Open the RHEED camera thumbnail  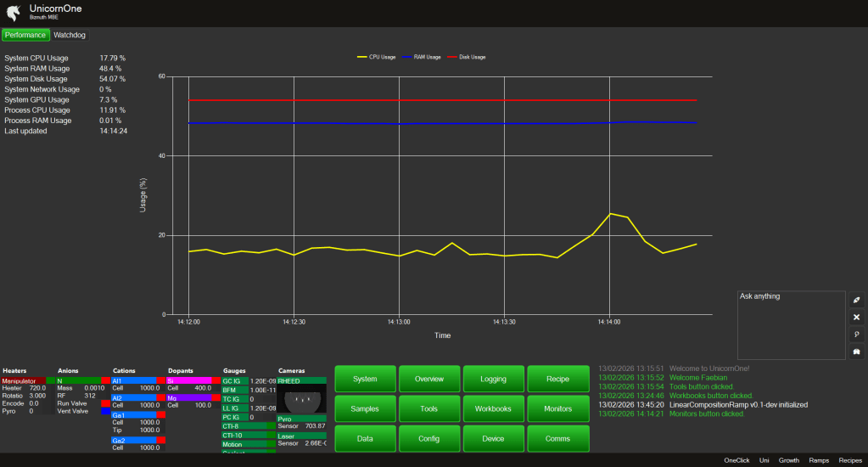(301, 398)
